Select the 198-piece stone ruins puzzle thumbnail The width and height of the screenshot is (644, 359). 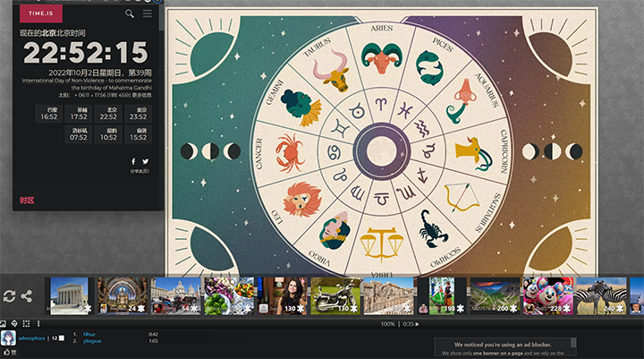(388, 296)
